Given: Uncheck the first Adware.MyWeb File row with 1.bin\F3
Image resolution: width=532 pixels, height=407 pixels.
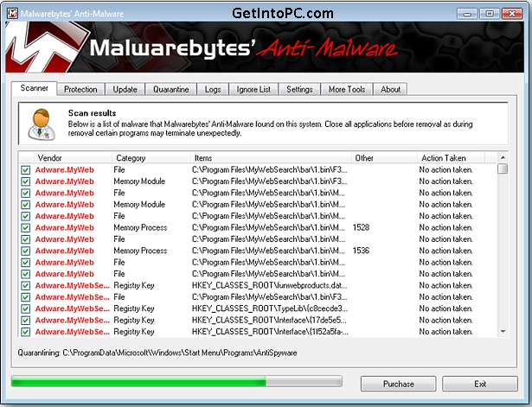Looking at the screenshot, I should (25, 170).
